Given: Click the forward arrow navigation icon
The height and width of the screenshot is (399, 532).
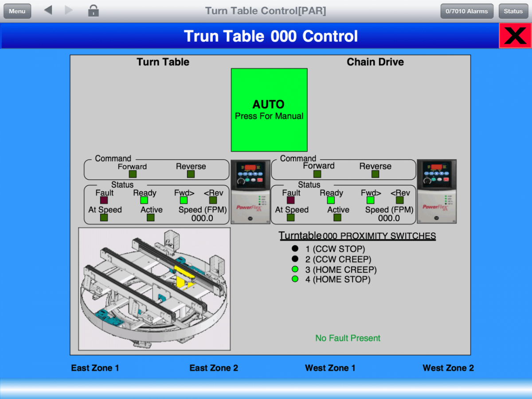Looking at the screenshot, I should pos(68,10).
